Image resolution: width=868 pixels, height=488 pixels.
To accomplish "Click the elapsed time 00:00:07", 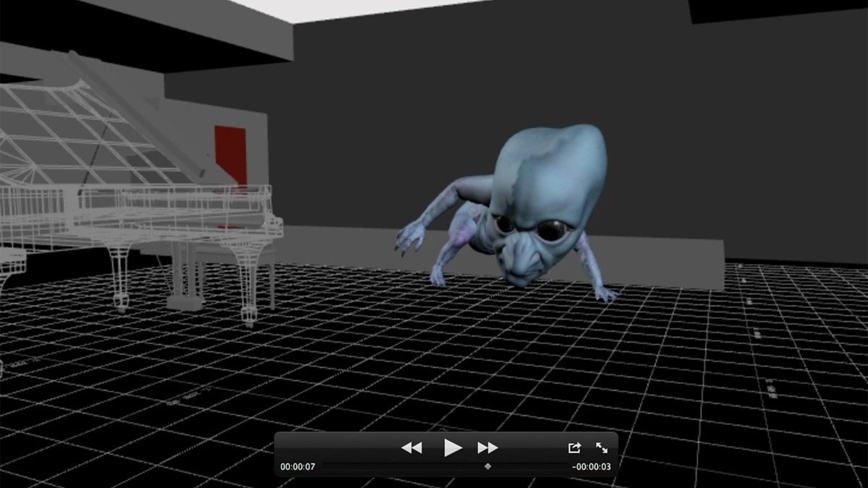I will coord(298,467).
